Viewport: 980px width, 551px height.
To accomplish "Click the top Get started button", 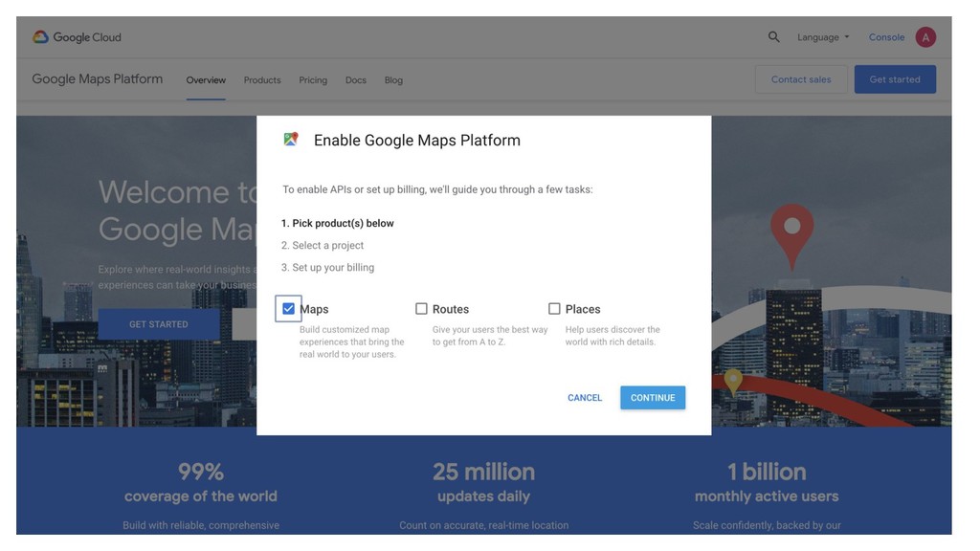I will 895,79.
